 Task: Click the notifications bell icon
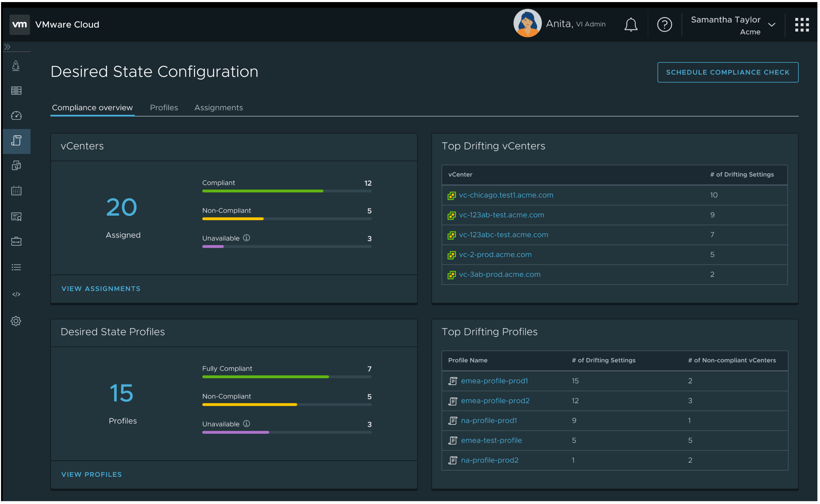pos(631,25)
